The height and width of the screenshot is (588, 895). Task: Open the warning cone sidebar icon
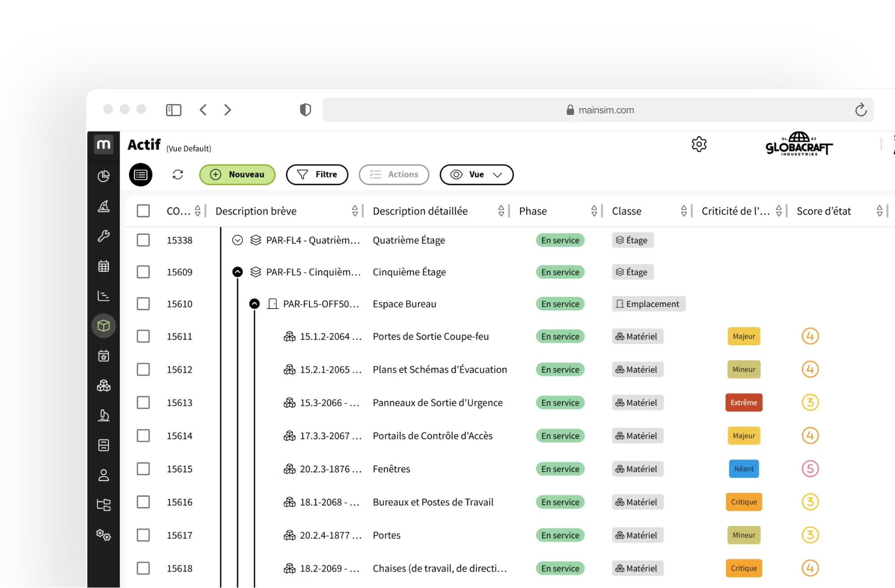(103, 206)
